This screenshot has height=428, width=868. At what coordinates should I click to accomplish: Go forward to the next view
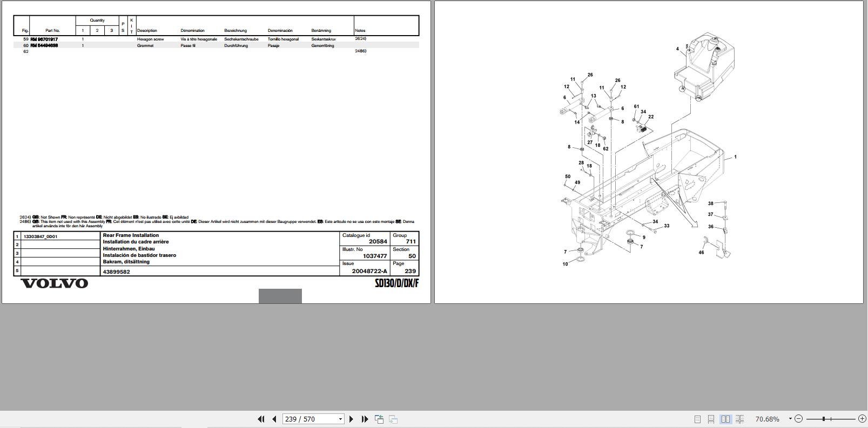pyautogui.click(x=393, y=419)
